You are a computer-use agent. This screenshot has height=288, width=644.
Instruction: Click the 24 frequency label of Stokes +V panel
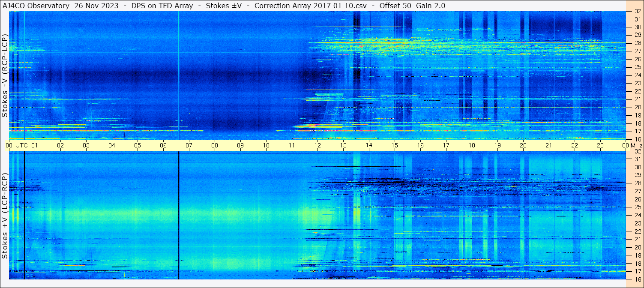pos(637,215)
